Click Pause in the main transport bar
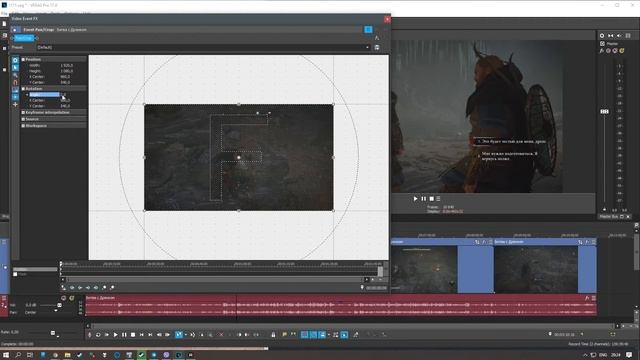Screen dimensions: 640x360 124,335
